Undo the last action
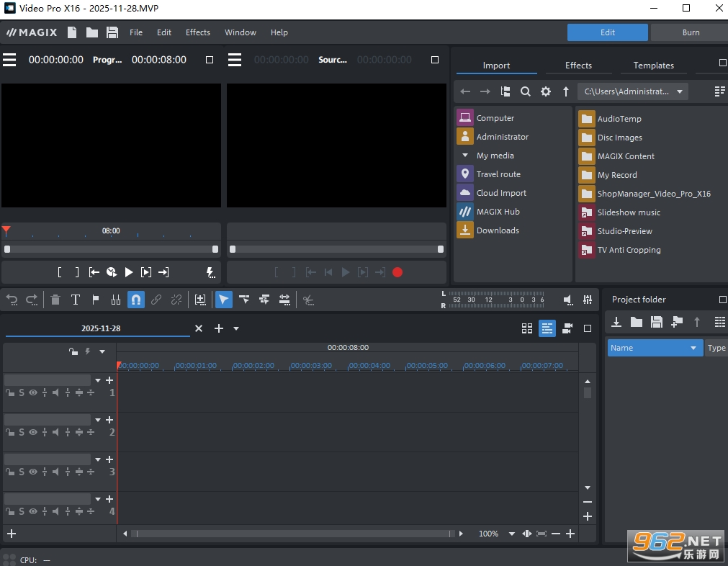Viewport: 728px width, 566px height. click(12, 300)
